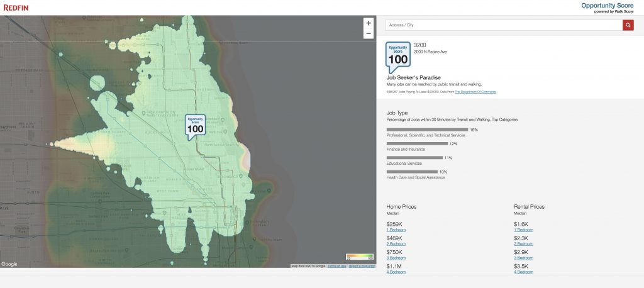Click the Redfin logo

coord(16,8)
